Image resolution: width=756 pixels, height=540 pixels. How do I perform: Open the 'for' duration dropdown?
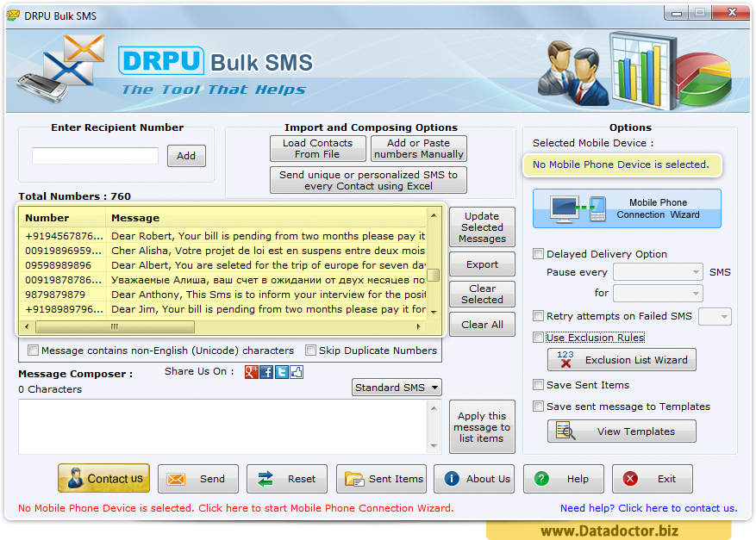[x=658, y=293]
